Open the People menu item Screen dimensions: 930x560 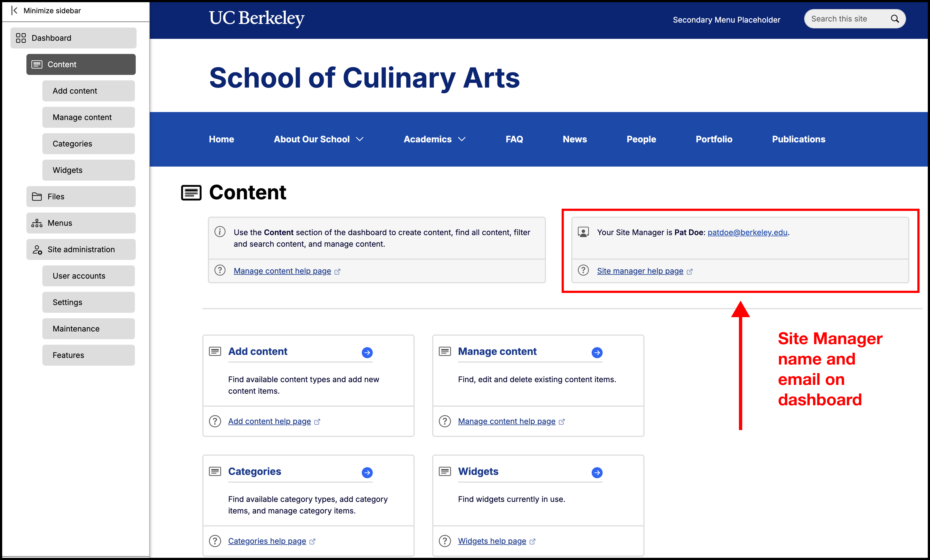point(641,139)
